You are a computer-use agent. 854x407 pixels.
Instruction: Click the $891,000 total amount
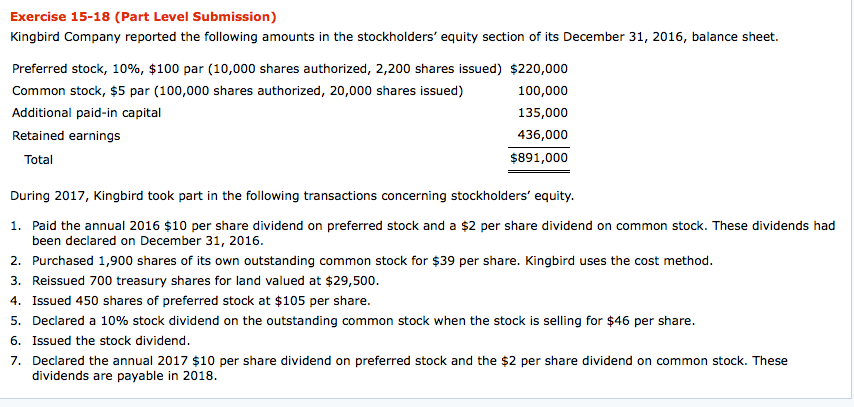point(539,158)
